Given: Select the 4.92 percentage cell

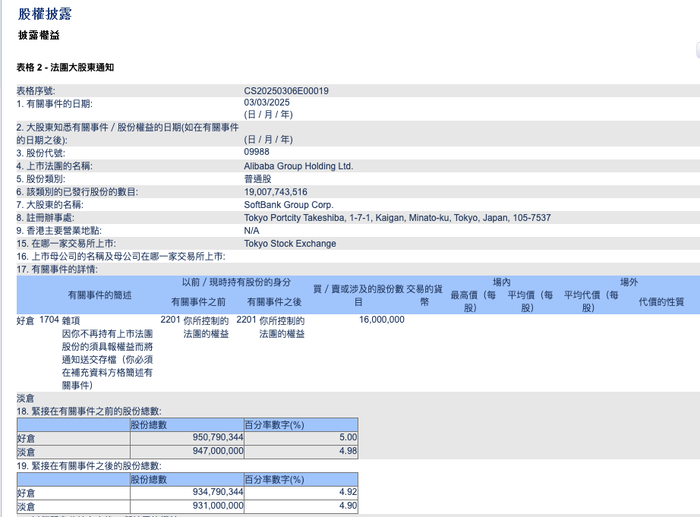Looking at the screenshot, I should (x=348, y=492).
